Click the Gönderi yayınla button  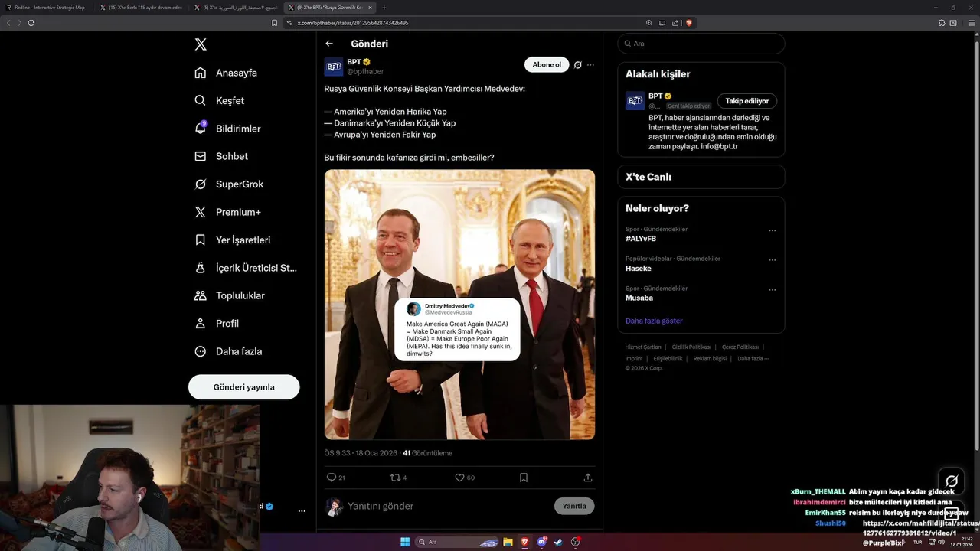(243, 387)
